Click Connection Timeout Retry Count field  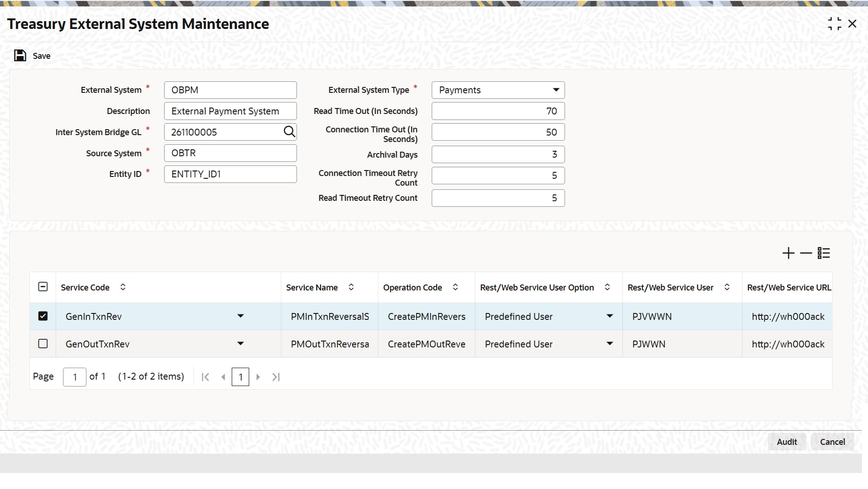click(498, 176)
